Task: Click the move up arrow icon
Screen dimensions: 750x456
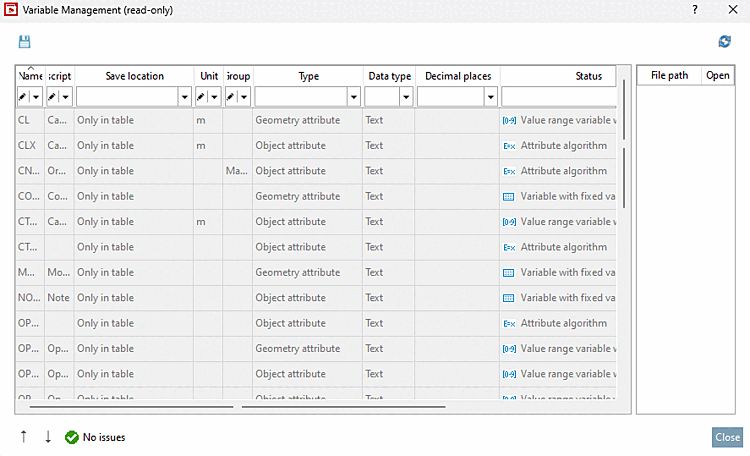Action: tap(24, 437)
